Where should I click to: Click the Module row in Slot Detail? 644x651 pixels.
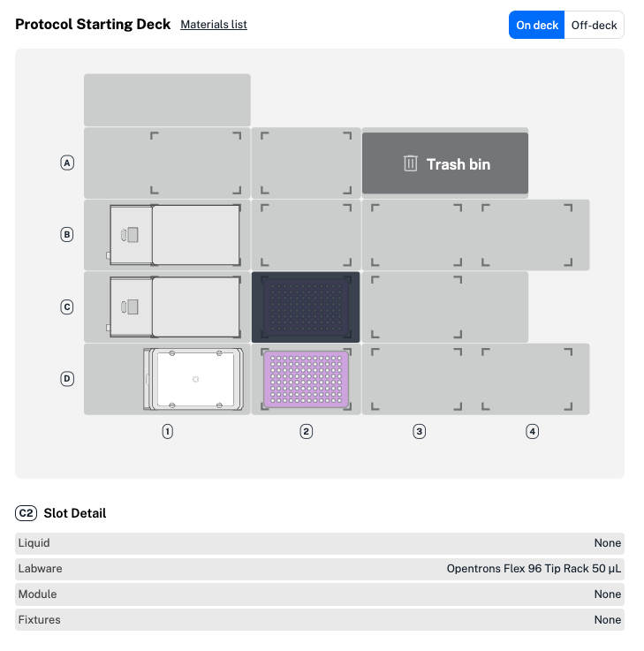320,594
